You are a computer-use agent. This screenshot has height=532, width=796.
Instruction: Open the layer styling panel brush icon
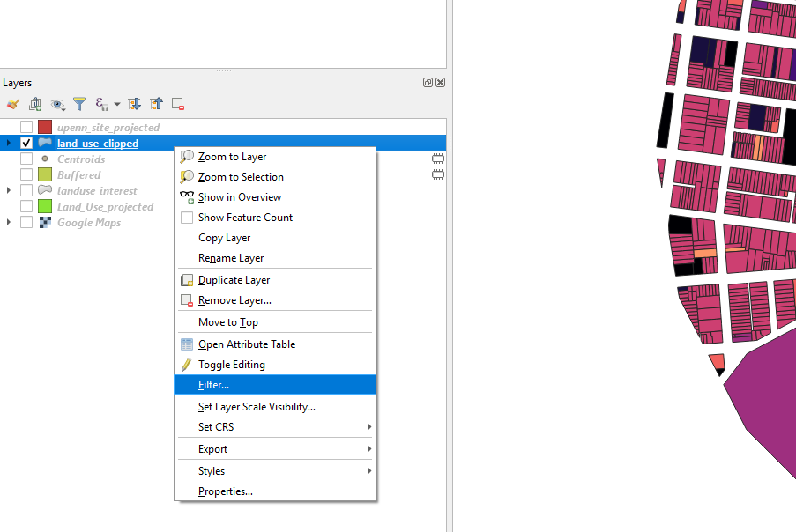point(12,104)
